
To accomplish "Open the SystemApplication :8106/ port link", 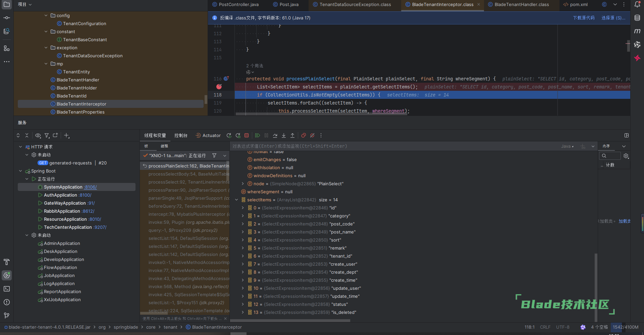I will 90,187.
